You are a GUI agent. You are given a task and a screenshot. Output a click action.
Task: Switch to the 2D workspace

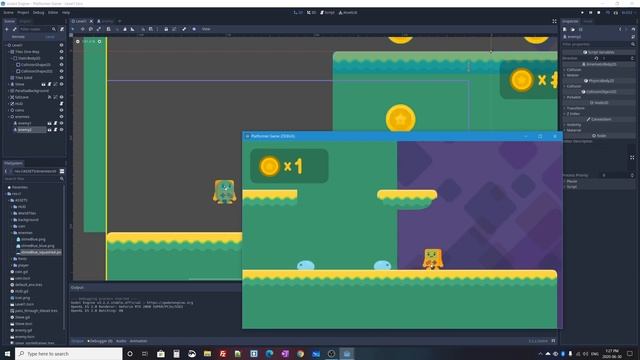pos(298,13)
